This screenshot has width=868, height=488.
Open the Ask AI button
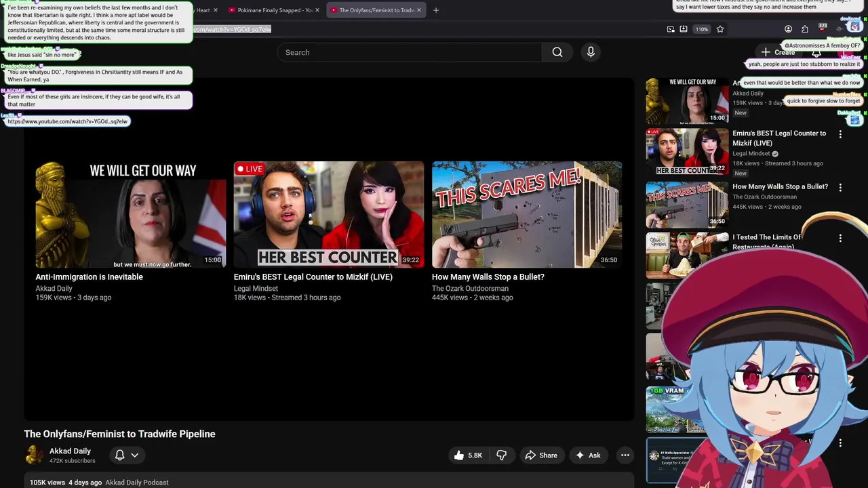tap(588, 455)
